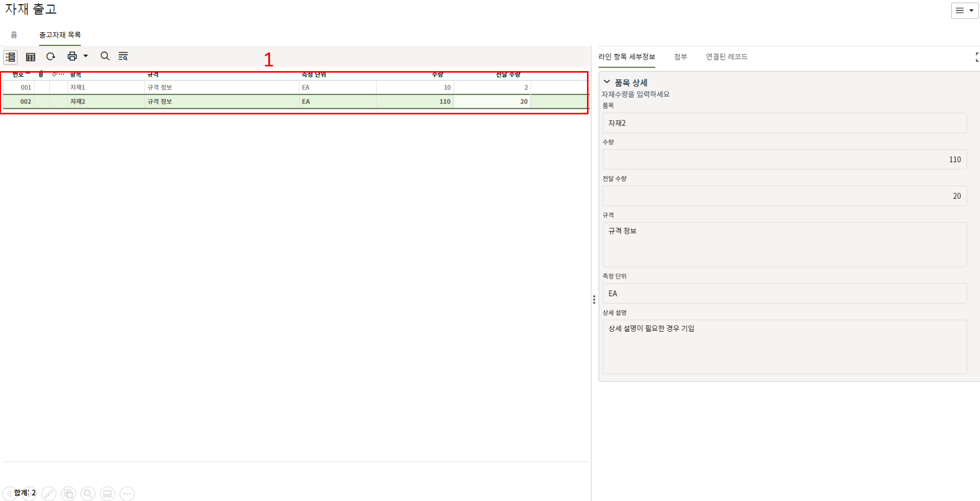
Task: Open the print options dropdown arrow
Action: click(x=86, y=56)
